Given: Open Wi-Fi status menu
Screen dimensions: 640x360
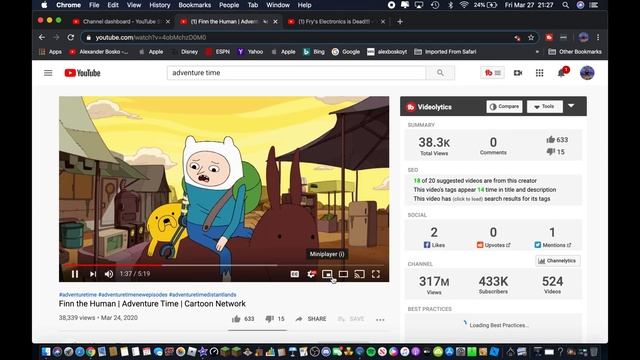Looking at the screenshot, I should 464,5.
